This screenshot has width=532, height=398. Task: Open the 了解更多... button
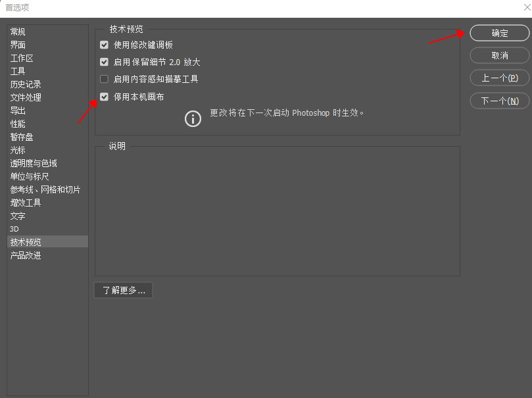pyautogui.click(x=124, y=291)
